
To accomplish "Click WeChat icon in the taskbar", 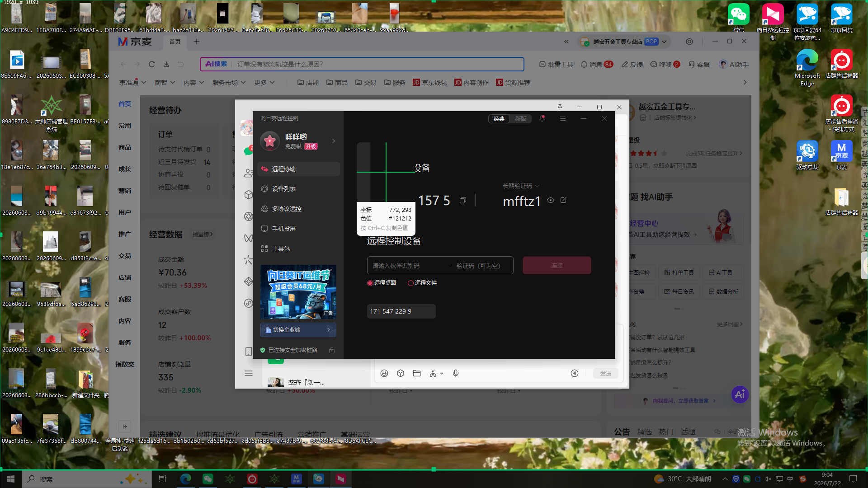I will click(208, 479).
